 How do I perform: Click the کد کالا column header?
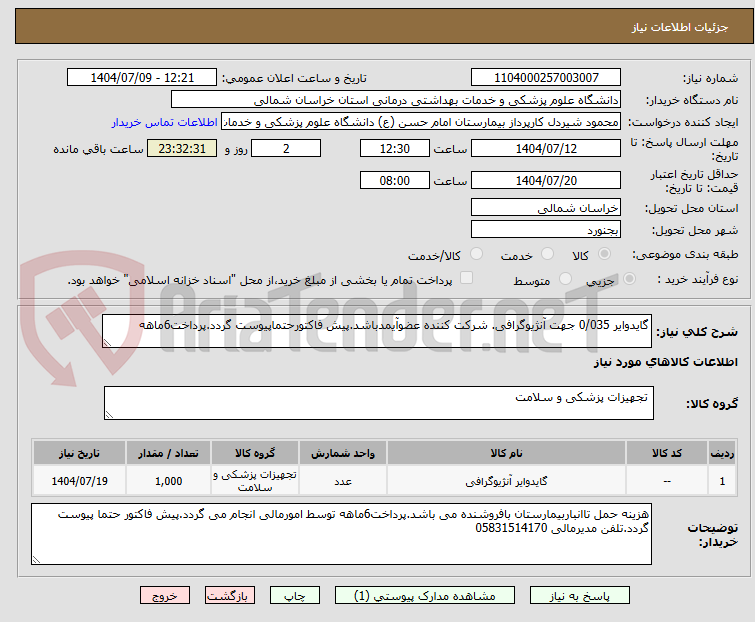pos(667,453)
